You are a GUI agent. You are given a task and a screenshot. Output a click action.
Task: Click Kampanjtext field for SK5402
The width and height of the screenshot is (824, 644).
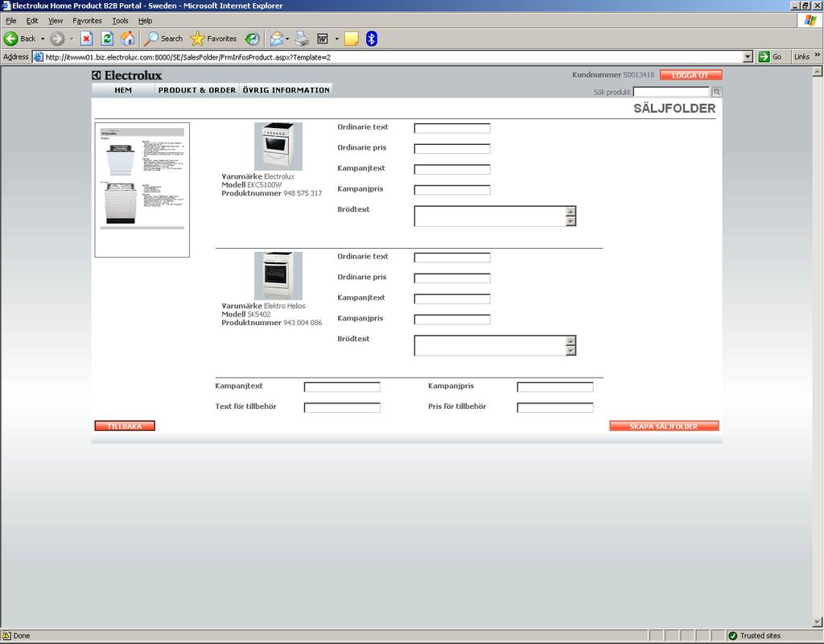click(x=452, y=299)
